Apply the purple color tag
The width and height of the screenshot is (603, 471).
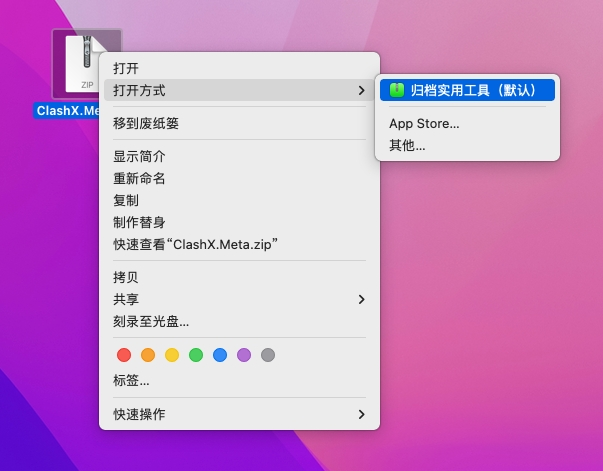coord(244,355)
